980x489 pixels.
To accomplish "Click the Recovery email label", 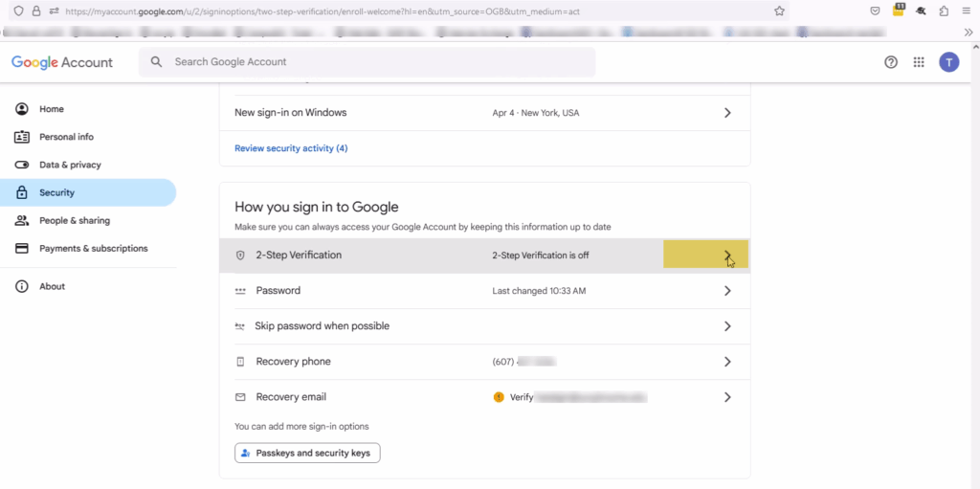I will (291, 397).
